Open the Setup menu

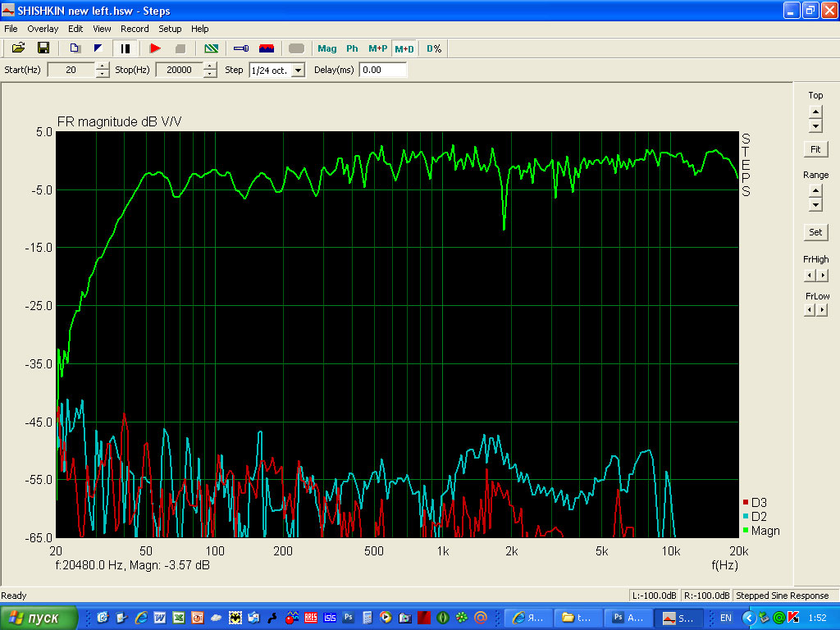170,29
